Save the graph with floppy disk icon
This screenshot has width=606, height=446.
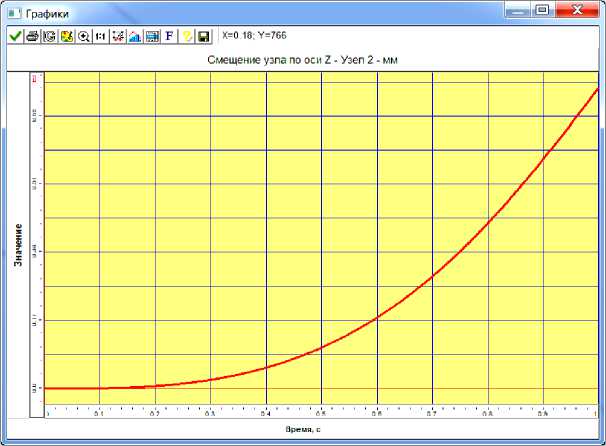click(x=203, y=36)
